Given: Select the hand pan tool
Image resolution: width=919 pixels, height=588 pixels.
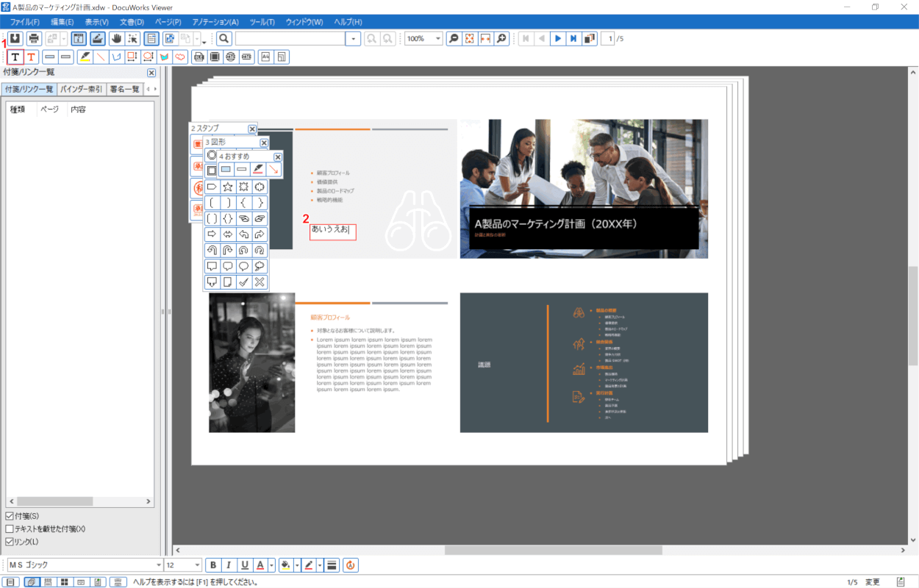Looking at the screenshot, I should click(115, 38).
